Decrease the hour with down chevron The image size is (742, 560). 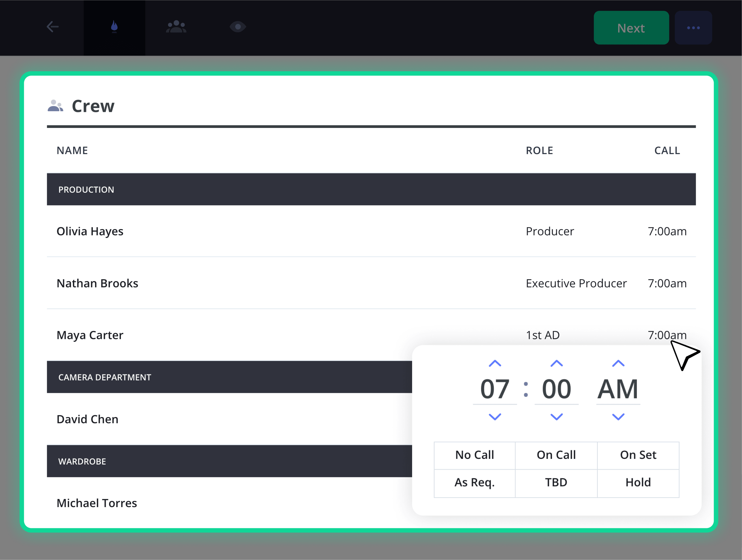(495, 417)
